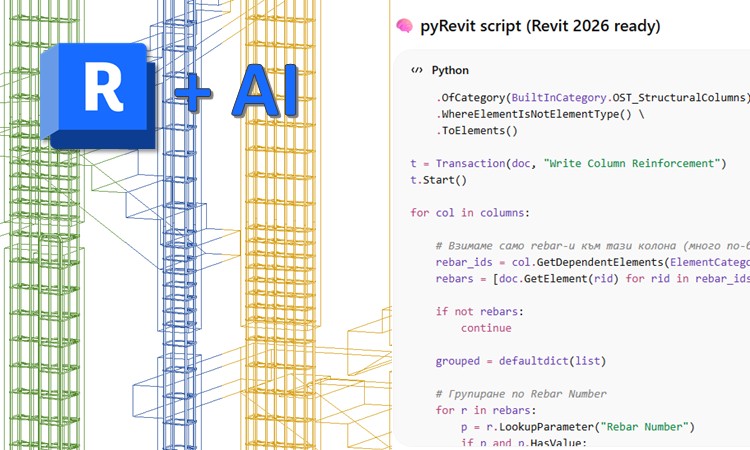The width and height of the screenshot is (750, 450).
Task: Click the 'if not rebars:' line
Action: tap(479, 312)
